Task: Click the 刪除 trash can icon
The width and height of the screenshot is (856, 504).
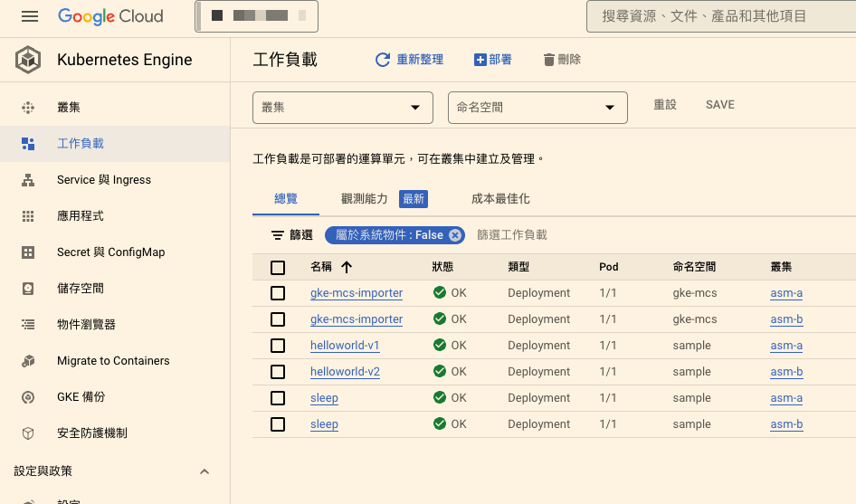Action: pyautogui.click(x=549, y=60)
